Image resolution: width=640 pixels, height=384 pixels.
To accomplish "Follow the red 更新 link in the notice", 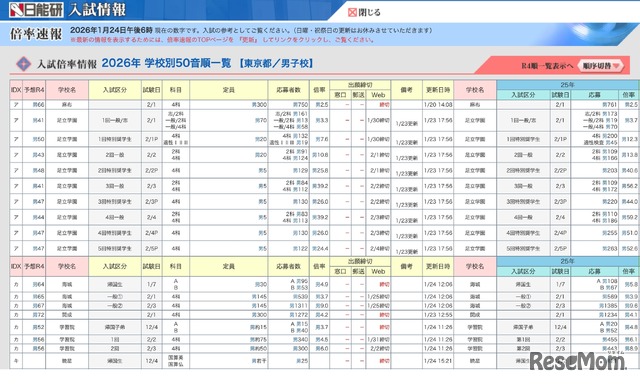I will pos(248,40).
